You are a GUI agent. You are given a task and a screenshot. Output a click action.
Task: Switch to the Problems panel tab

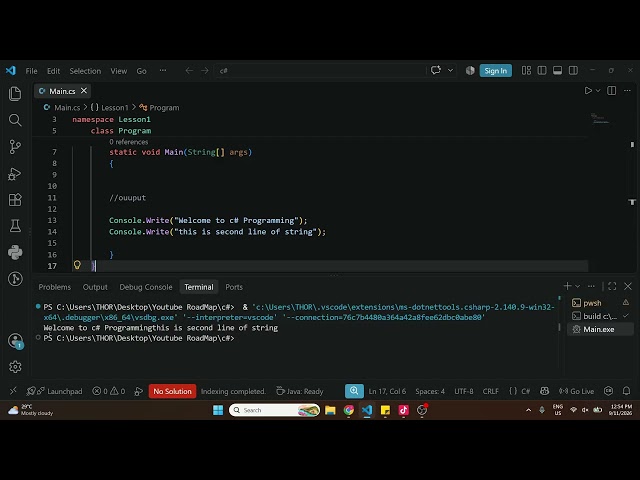55,287
